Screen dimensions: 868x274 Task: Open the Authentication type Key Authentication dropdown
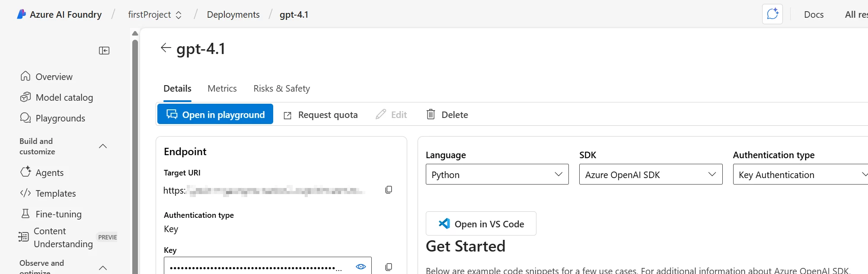pos(801,174)
